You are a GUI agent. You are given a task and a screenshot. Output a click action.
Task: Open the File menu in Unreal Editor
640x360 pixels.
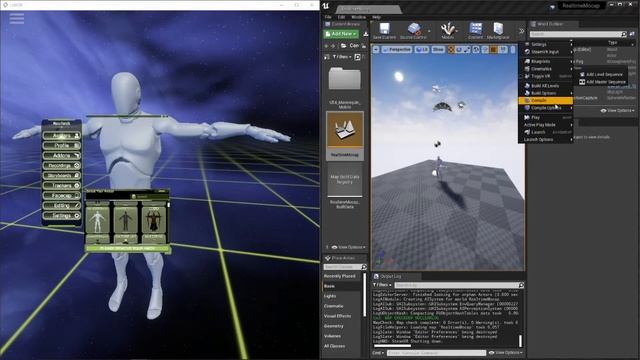pyautogui.click(x=328, y=17)
